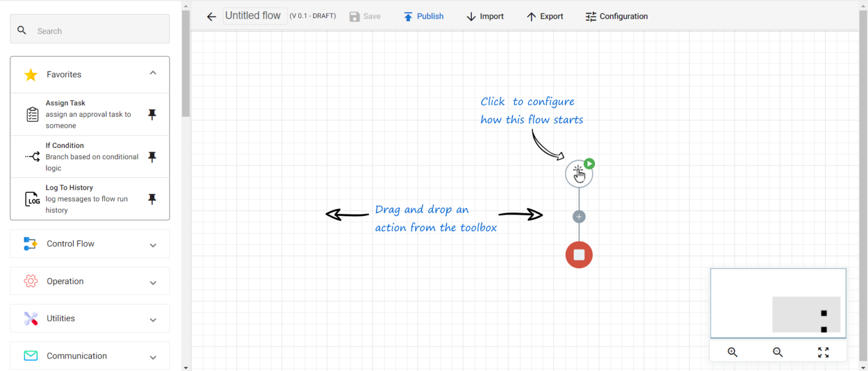
Task: Publish the current flow
Action: coord(423,16)
